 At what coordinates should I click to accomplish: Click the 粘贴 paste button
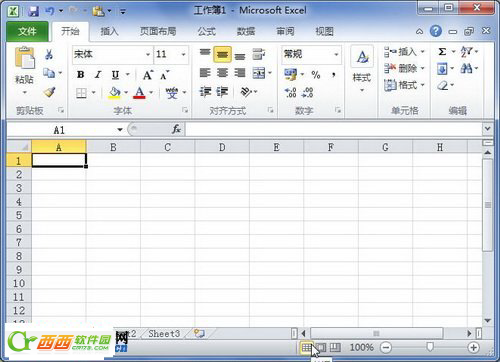click(24, 69)
